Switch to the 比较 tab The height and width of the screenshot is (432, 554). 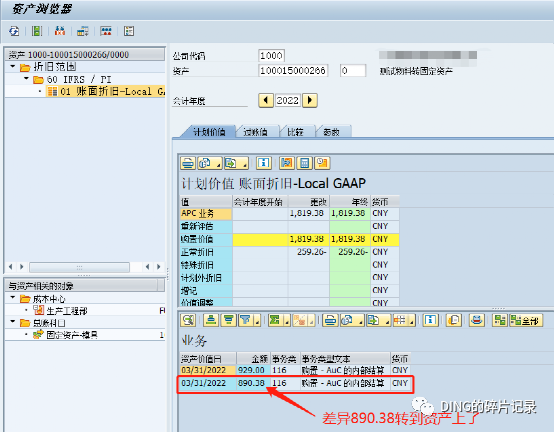click(296, 132)
